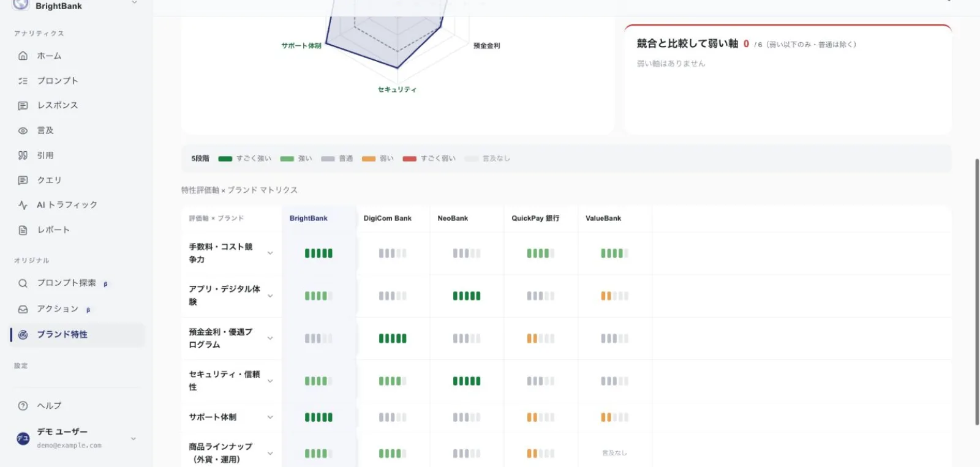Image resolution: width=980 pixels, height=467 pixels.
Task: Expand the セキュリティ・信頼性 row
Action: tap(270, 381)
